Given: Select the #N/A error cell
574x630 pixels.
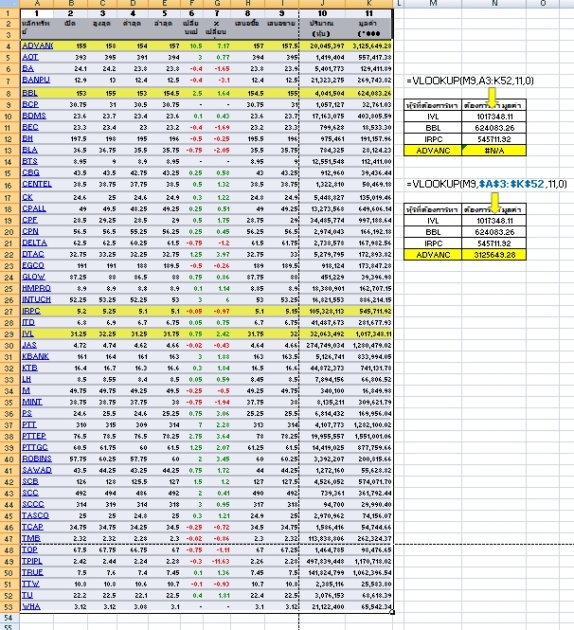Looking at the screenshot, I should pos(494,151).
